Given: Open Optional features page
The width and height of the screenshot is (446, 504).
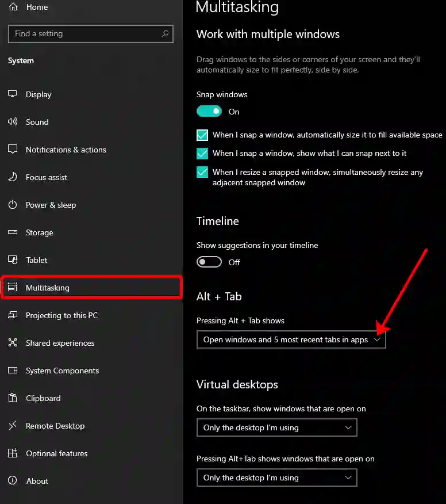Looking at the screenshot, I should tap(57, 453).
